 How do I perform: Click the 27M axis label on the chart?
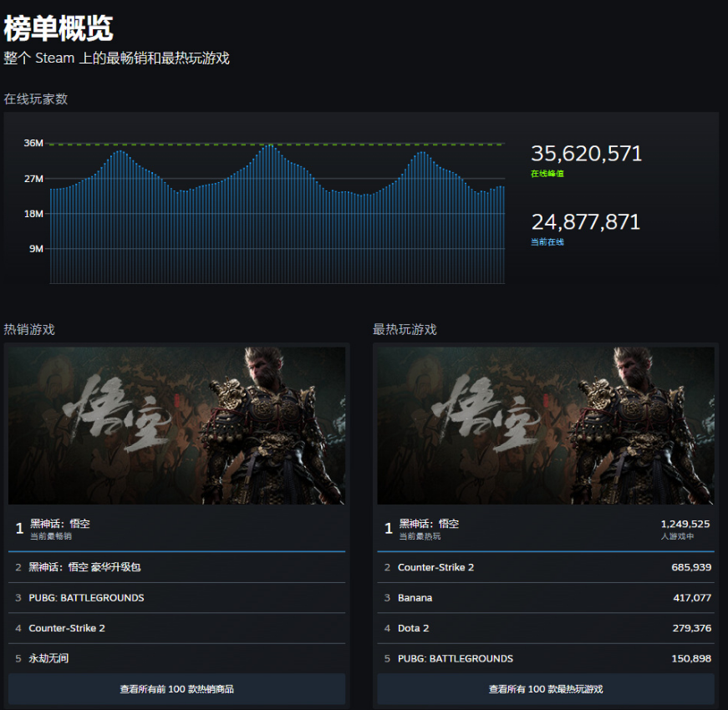[33, 179]
